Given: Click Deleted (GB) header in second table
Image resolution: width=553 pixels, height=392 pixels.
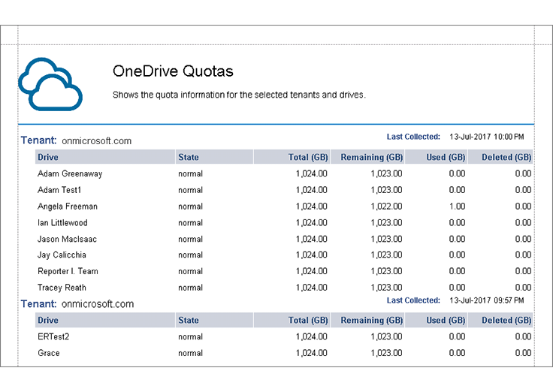Looking at the screenshot, I should point(500,320).
